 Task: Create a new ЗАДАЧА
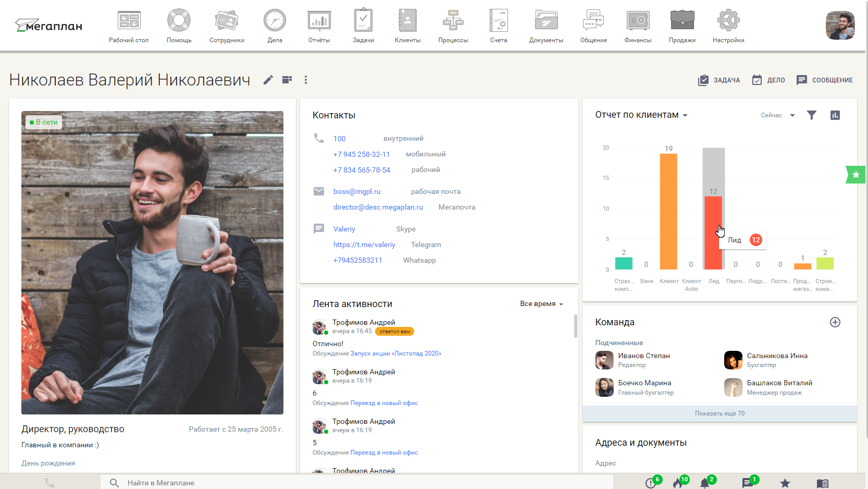pyautogui.click(x=719, y=80)
